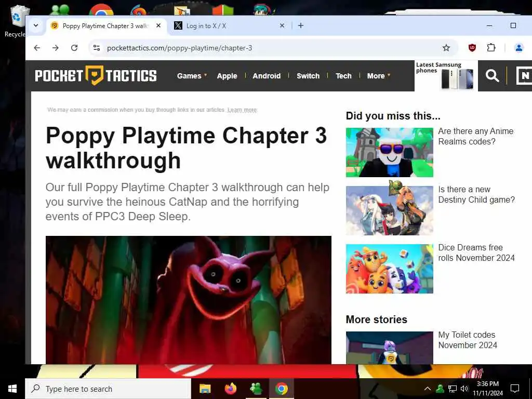Go forward with the browser forward arrow
This screenshot has height=399, width=532.
pyautogui.click(x=56, y=48)
